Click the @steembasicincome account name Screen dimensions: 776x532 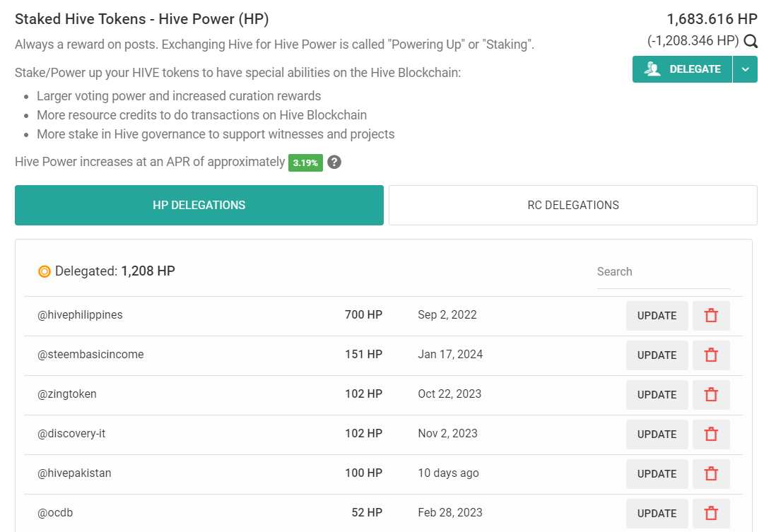[90, 355]
